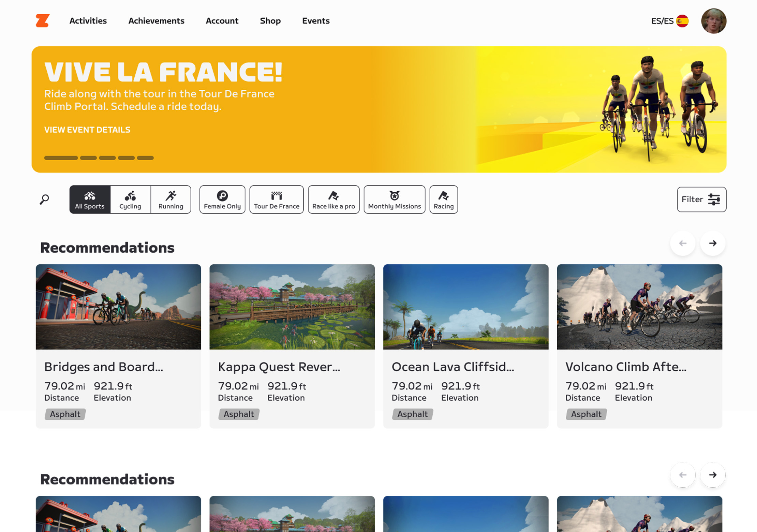Screen dimensions: 757x532
Task: Open the Kappa Quest route thumbnail
Action: coord(292,307)
